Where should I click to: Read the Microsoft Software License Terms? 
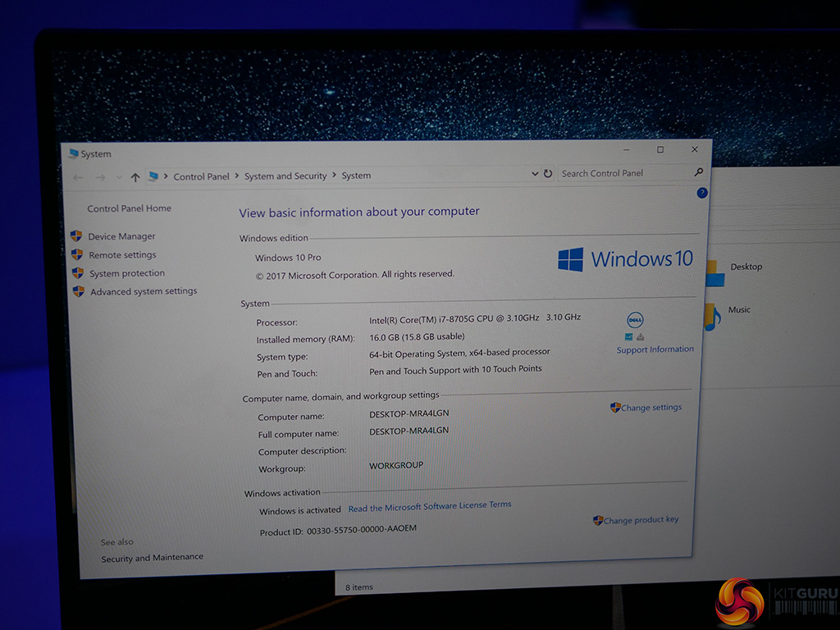[x=430, y=506]
